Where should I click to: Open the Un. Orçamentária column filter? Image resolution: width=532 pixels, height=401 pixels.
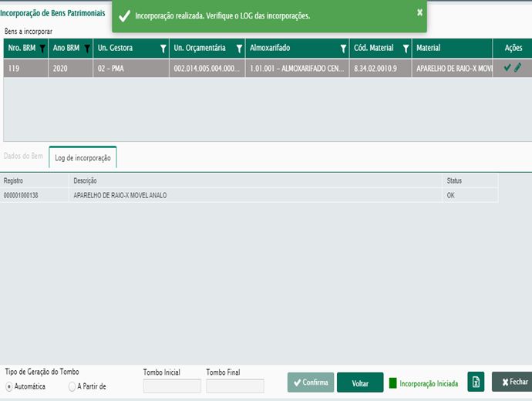point(239,49)
